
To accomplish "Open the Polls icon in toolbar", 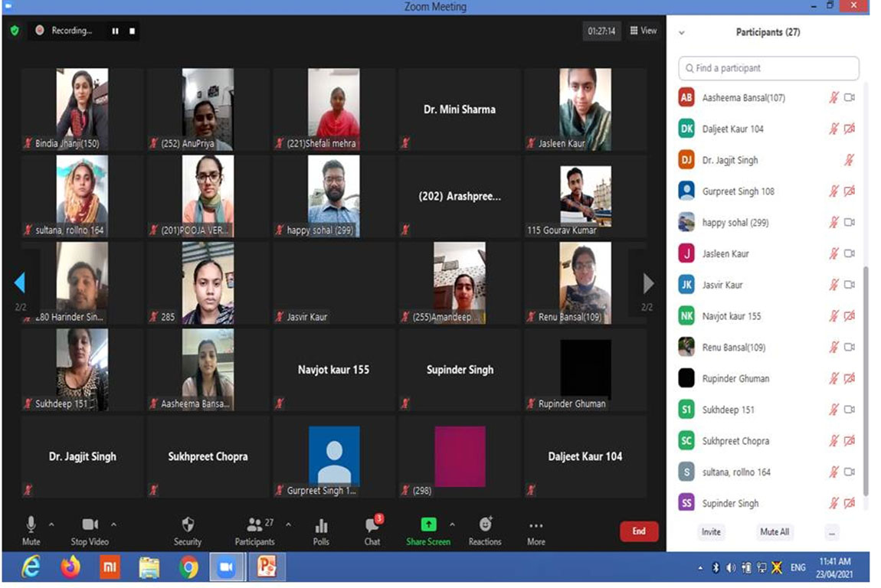I will (321, 525).
